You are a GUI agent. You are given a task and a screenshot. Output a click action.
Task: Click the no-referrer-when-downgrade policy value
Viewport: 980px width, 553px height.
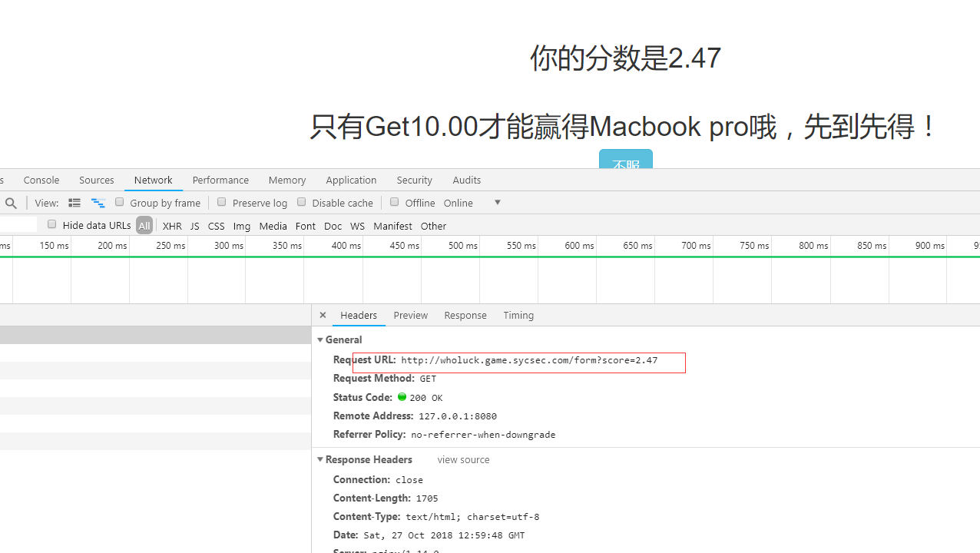pos(483,435)
